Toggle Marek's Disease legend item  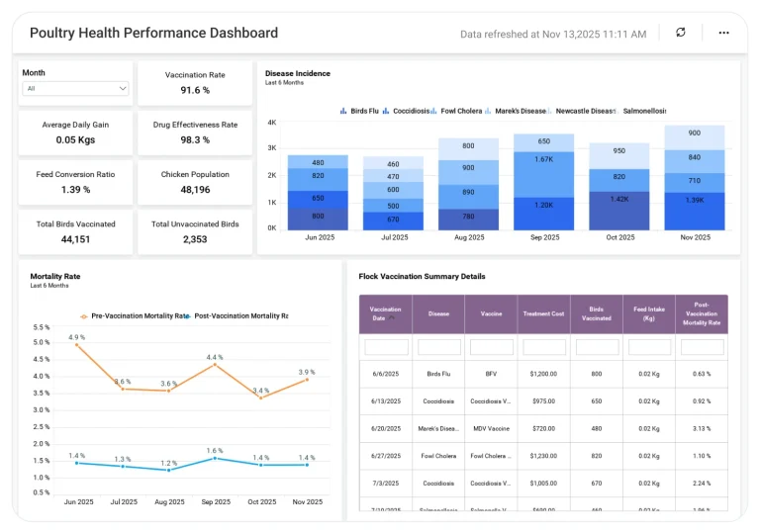click(516, 111)
